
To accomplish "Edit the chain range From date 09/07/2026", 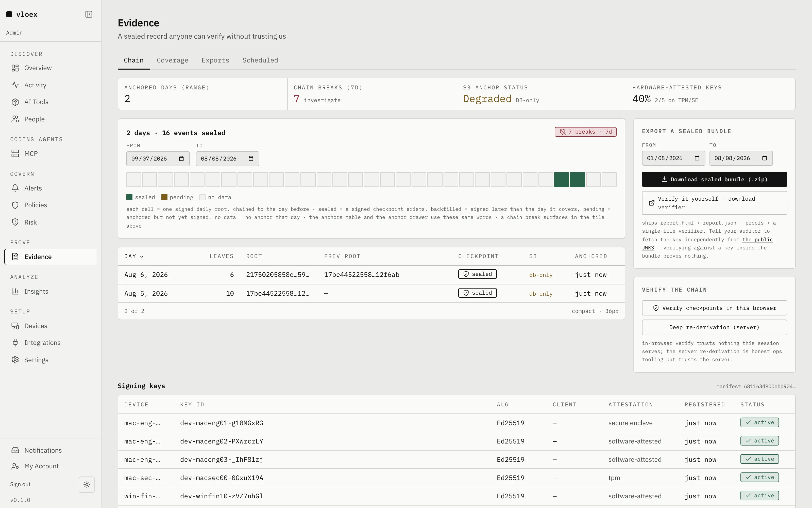I will [x=158, y=158].
